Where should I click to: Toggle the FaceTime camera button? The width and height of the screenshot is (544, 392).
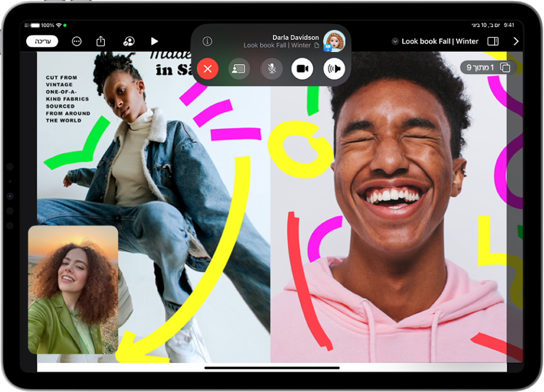coord(302,69)
